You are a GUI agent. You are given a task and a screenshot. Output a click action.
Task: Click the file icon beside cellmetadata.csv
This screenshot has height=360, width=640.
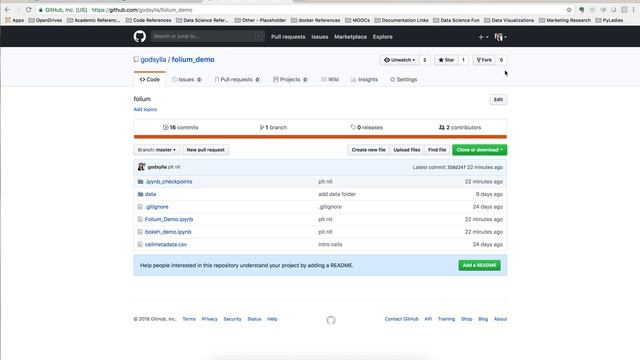point(140,244)
